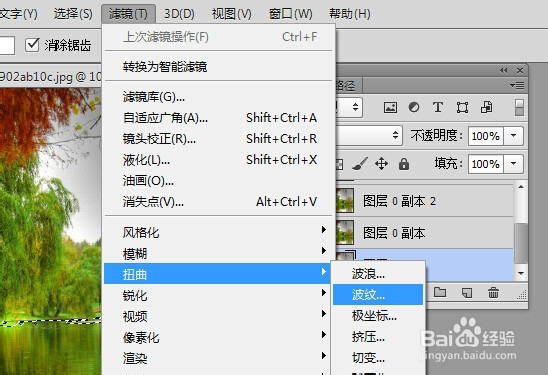Viewport: 548px width, 375px height.
Task: Collapse the panel with double arrows
Action: point(503,71)
